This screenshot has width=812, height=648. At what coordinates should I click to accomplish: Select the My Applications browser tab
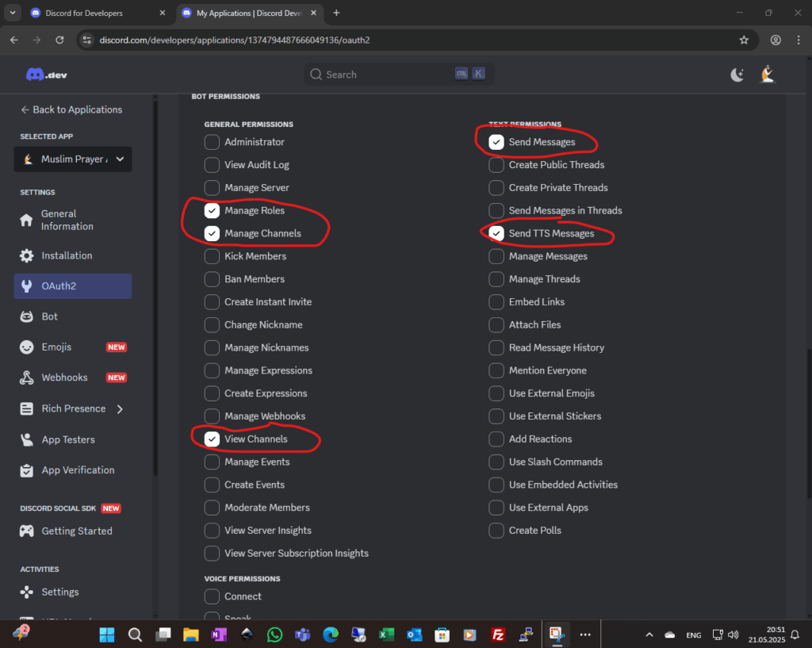click(250, 13)
